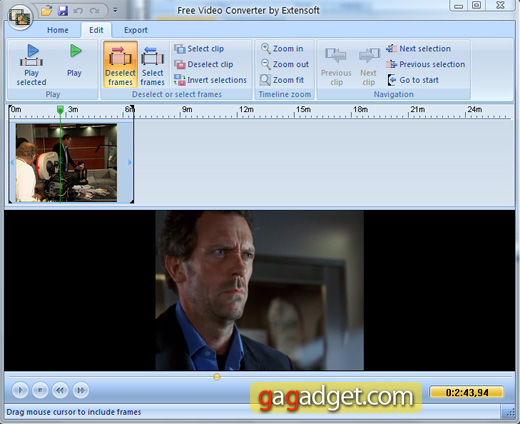Click the fast-forward button in the player controls
This screenshot has height=424, width=520.
tap(81, 390)
